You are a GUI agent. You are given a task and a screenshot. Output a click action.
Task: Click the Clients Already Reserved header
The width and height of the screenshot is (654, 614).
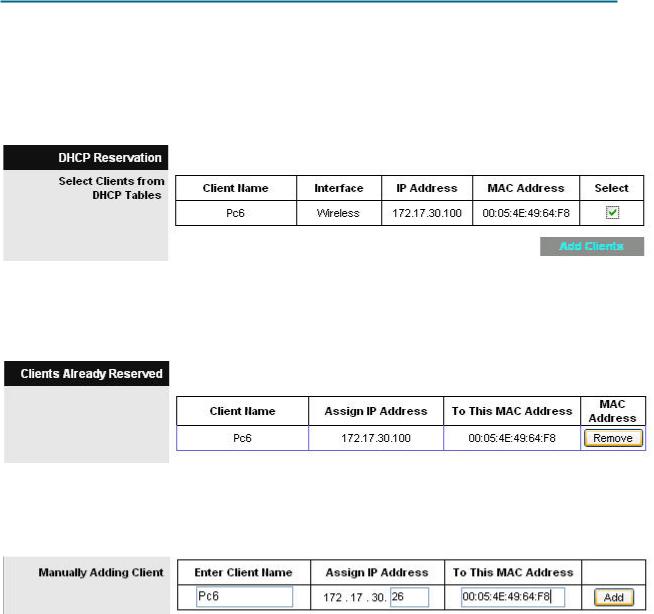86,373
